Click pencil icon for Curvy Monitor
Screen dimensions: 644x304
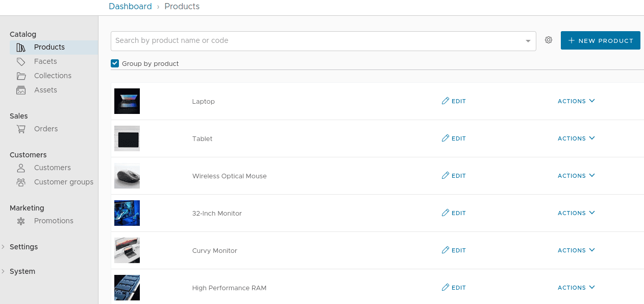coord(445,250)
